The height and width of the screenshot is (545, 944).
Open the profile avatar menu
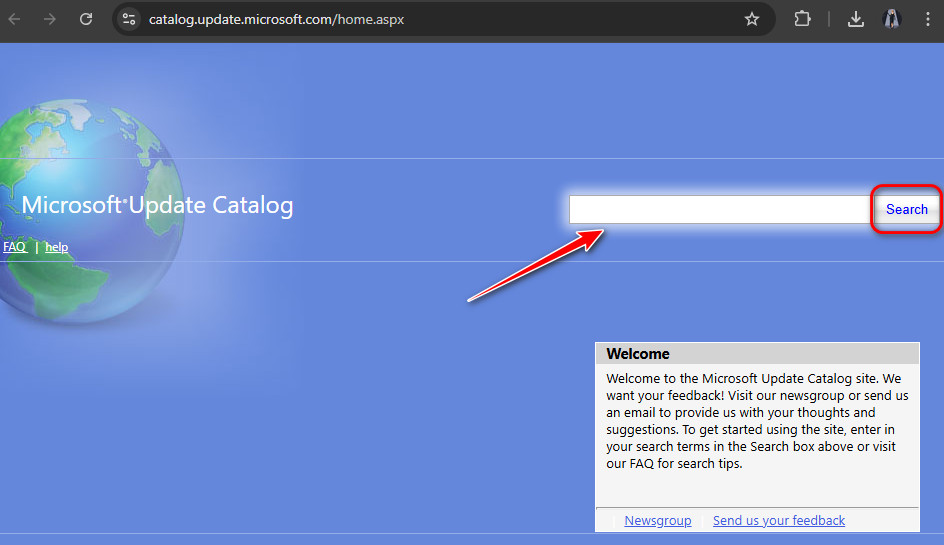(x=892, y=19)
